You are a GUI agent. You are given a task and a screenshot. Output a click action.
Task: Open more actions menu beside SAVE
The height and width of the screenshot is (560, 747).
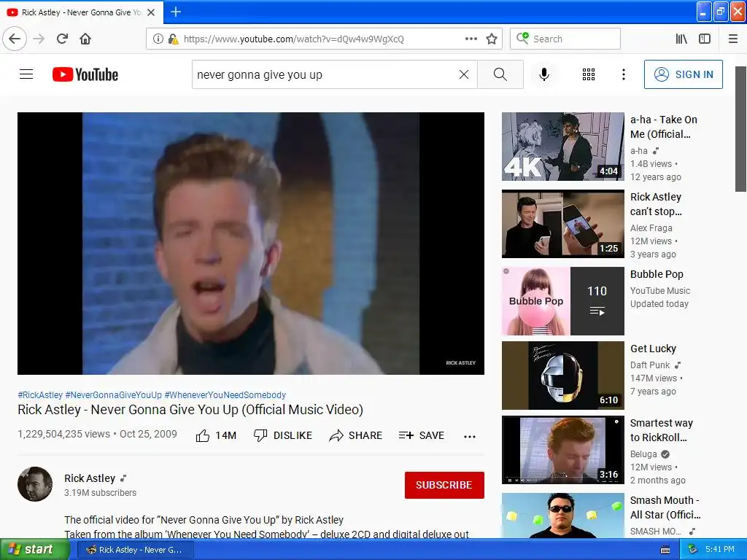(x=470, y=436)
